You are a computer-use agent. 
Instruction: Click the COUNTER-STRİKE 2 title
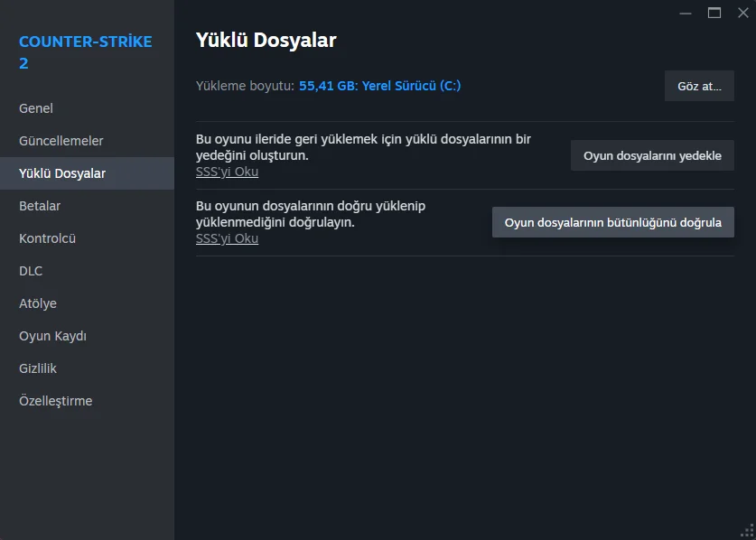pyautogui.click(x=85, y=52)
